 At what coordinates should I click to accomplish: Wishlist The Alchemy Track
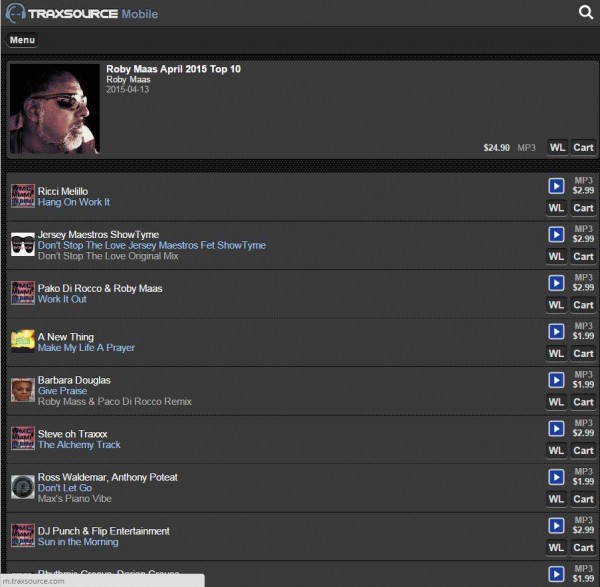coord(556,451)
